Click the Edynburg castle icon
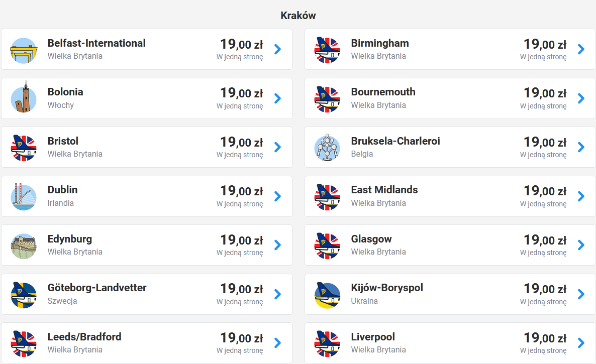The image size is (596, 364). (x=24, y=246)
